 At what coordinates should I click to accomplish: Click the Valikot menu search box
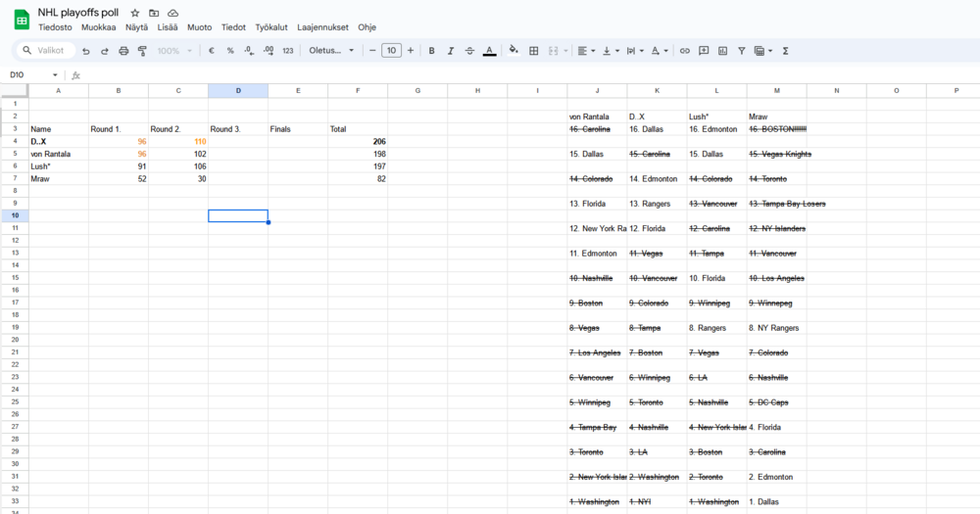[x=46, y=51]
